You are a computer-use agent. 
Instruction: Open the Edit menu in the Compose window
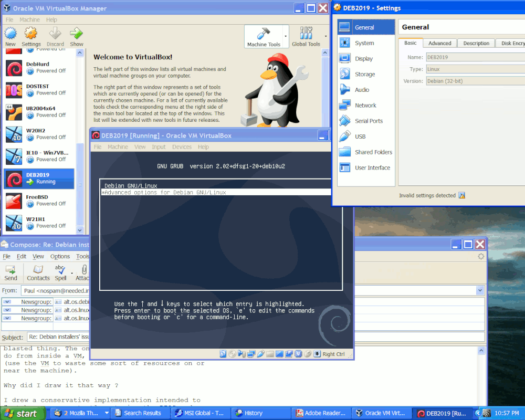coord(22,256)
